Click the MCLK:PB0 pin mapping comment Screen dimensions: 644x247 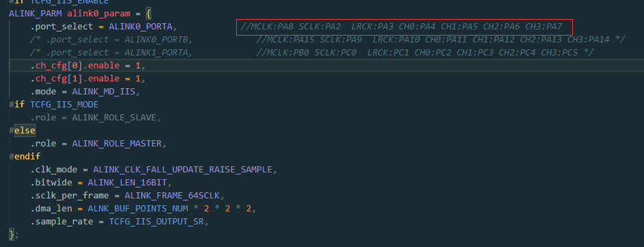coord(425,53)
